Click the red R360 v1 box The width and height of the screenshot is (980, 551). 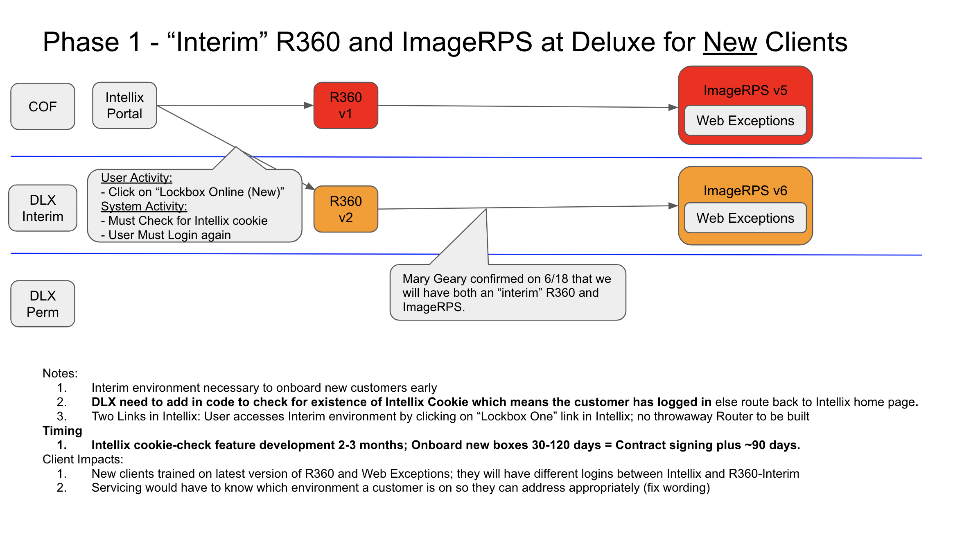click(345, 106)
